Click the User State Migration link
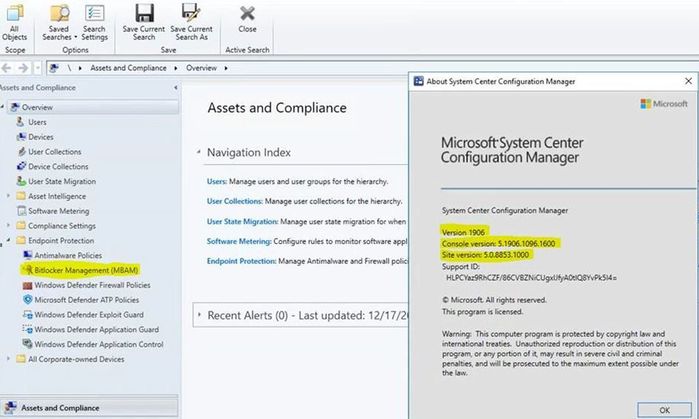 point(242,221)
